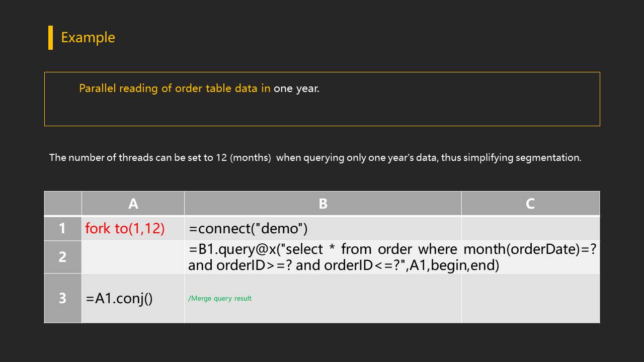Click the white "one year." text

pos(296,88)
